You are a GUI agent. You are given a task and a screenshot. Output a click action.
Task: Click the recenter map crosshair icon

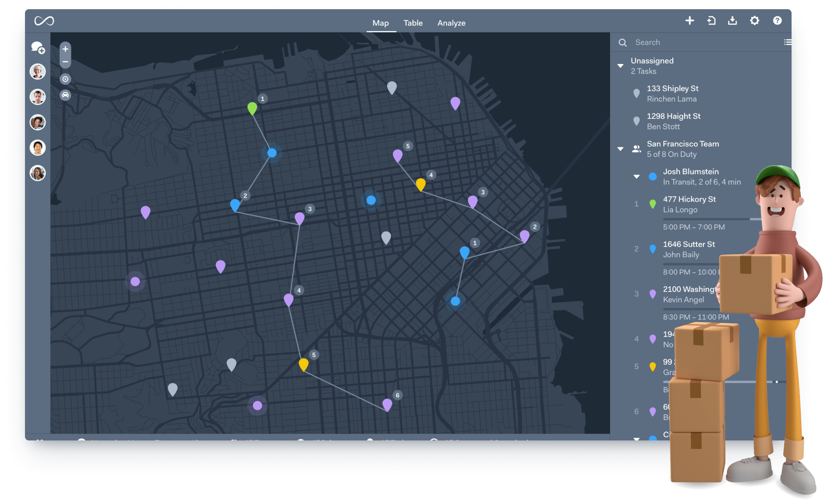tap(65, 79)
